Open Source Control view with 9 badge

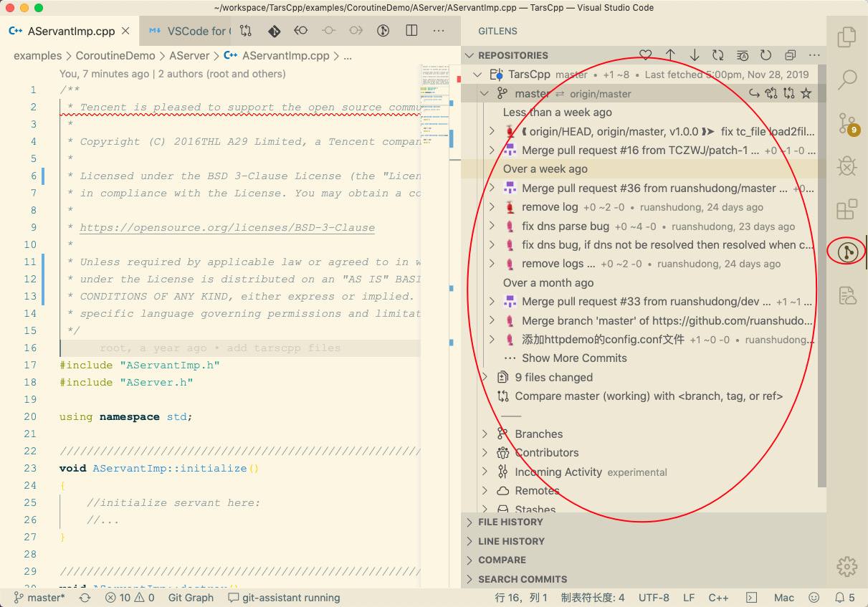847,123
